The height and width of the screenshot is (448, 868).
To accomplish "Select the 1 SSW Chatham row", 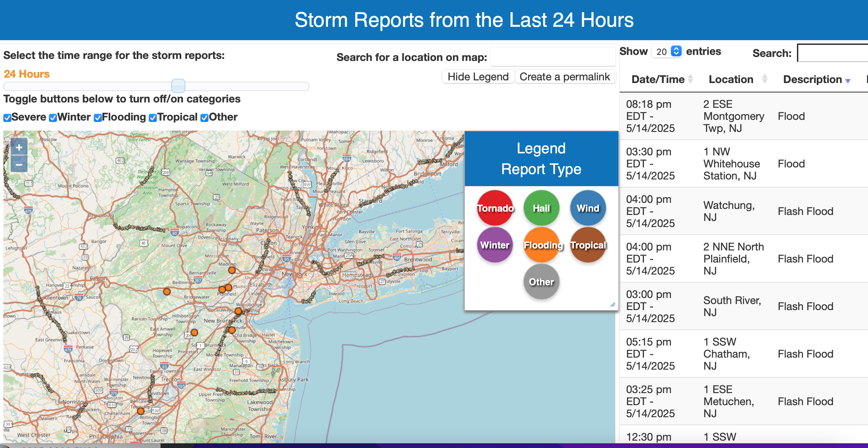I will click(744, 354).
